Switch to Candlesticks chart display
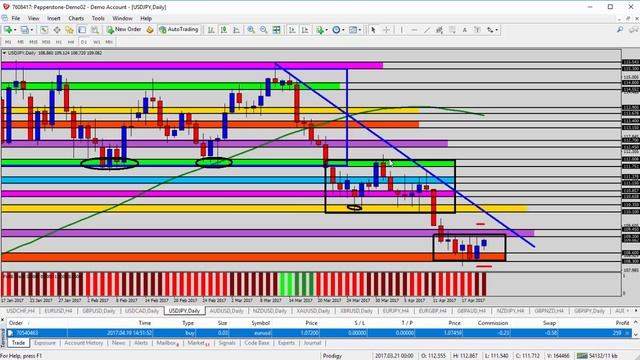 (x=224, y=30)
